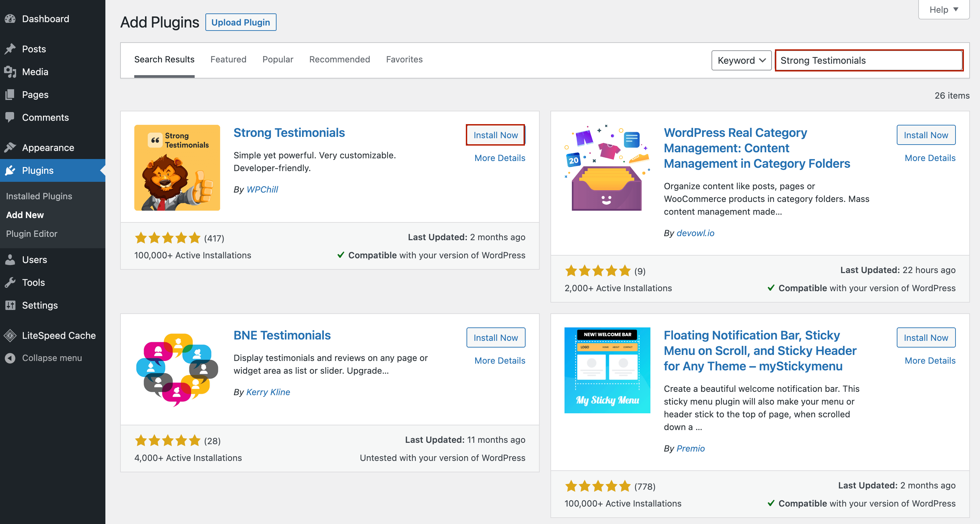Switch to the Favorites tab
Image resolution: width=980 pixels, height=524 pixels.
pyautogui.click(x=404, y=59)
